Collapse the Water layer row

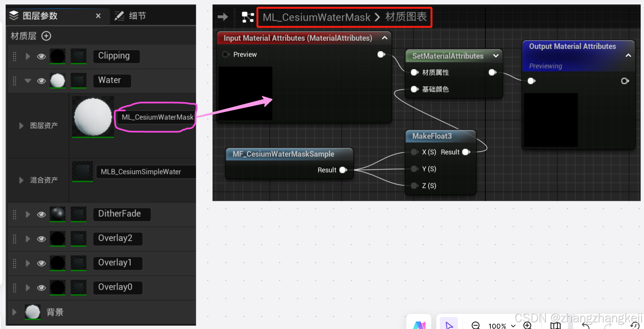tap(28, 81)
